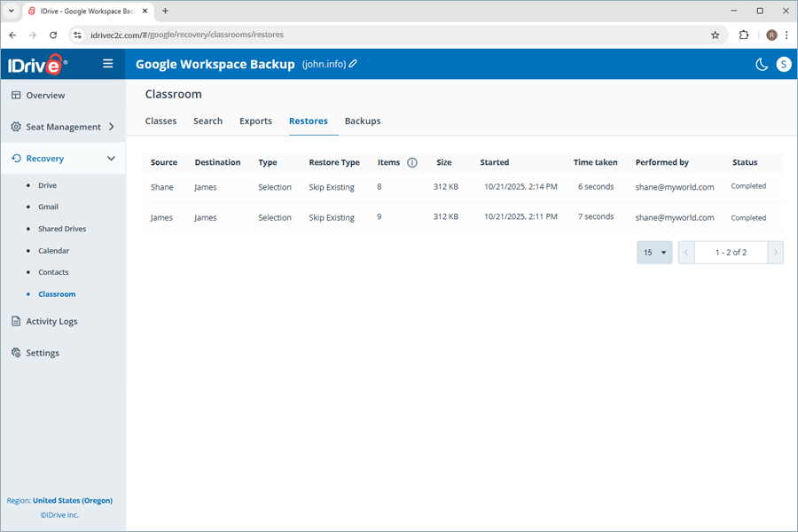This screenshot has width=798, height=532.
Task: Switch to the Backups tab
Action: (363, 121)
